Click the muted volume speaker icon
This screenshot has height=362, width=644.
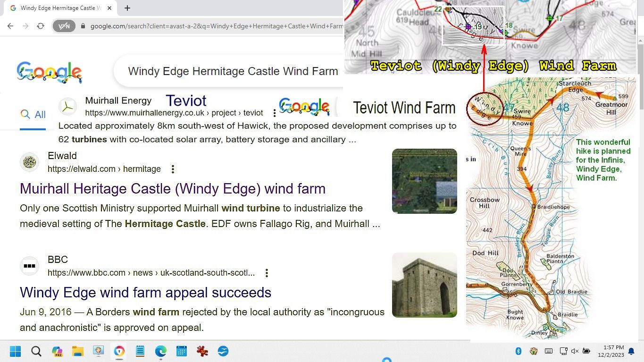pyautogui.click(x=575, y=351)
